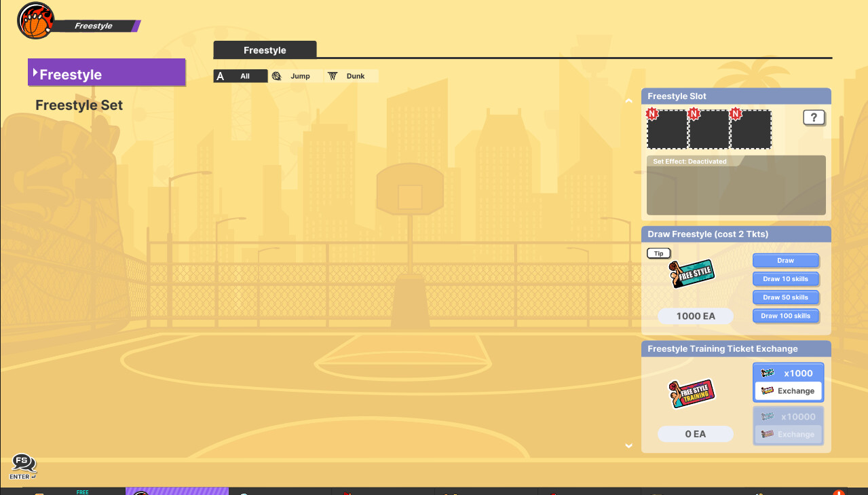Click the Draw button
Viewport: 868px width, 495px height.
point(785,260)
